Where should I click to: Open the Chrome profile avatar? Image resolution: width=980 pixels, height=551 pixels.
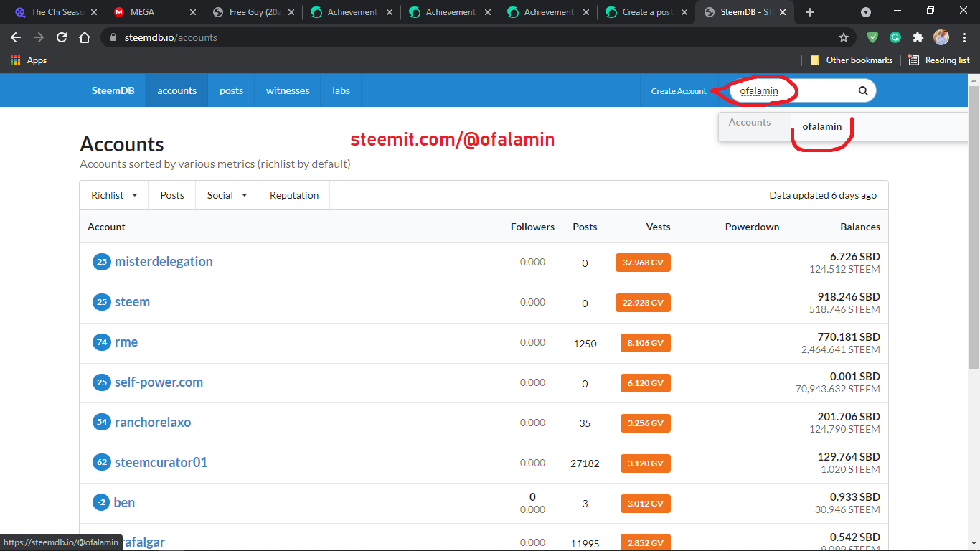click(941, 37)
